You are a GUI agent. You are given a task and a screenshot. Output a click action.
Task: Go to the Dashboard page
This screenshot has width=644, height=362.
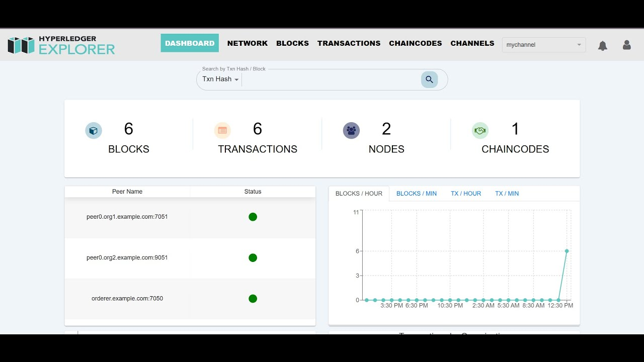tap(190, 43)
